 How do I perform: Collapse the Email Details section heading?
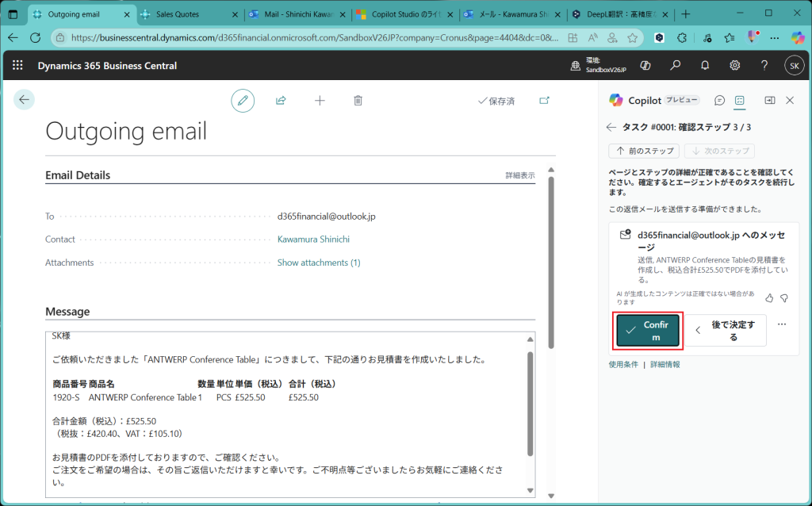point(78,175)
